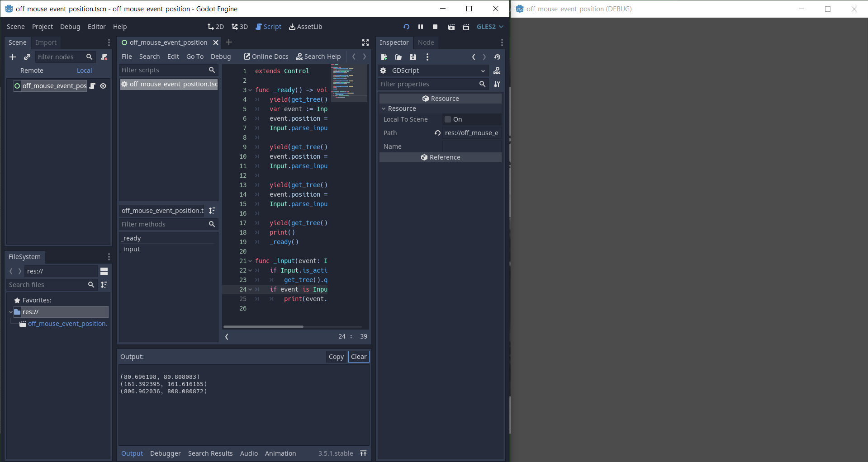Focus the Filter properties field
The width and height of the screenshot is (868, 462).
[x=433, y=84]
